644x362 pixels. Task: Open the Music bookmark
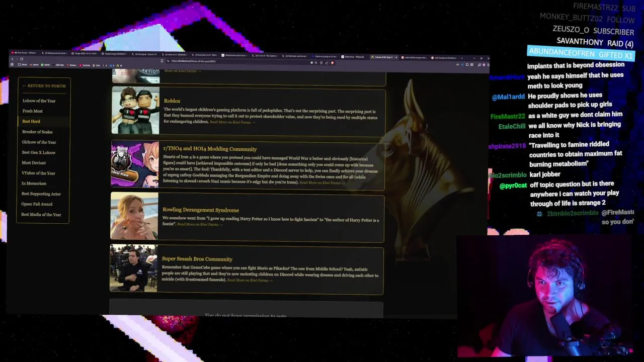tap(23, 65)
